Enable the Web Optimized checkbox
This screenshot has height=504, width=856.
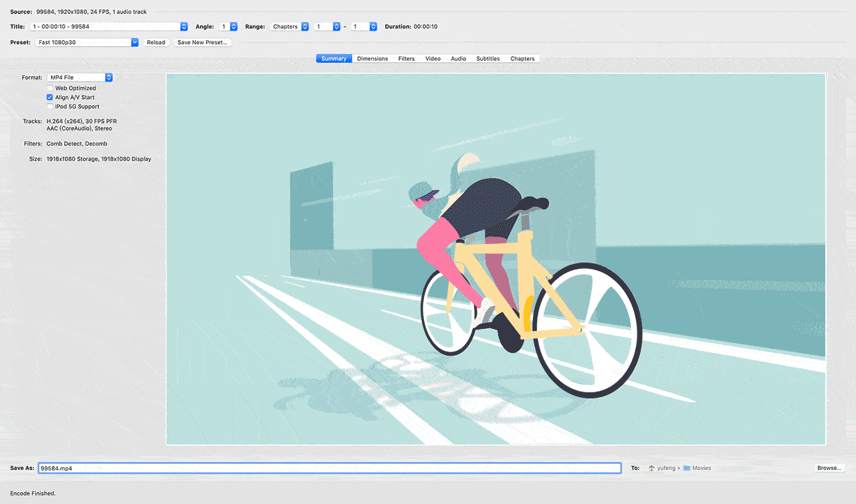tap(50, 88)
